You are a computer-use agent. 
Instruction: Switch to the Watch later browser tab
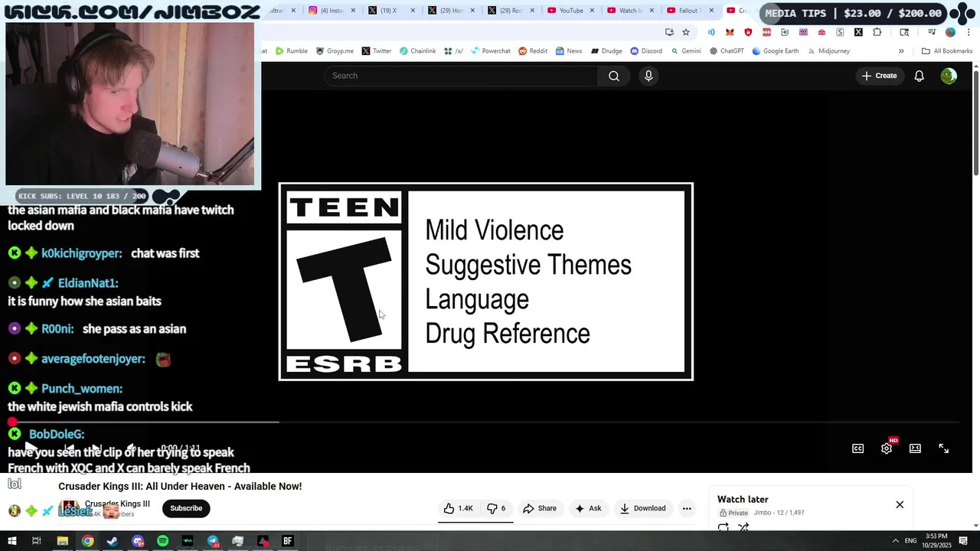pos(630,11)
